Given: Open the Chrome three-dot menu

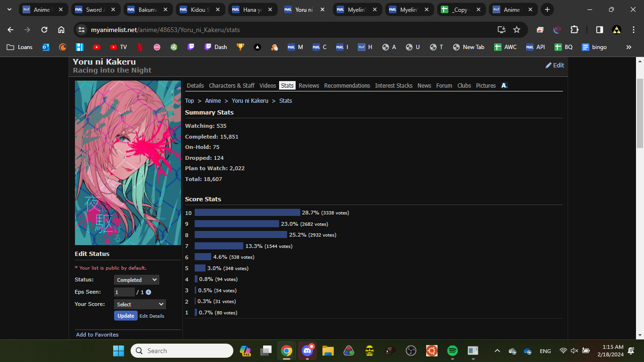Looking at the screenshot, I should 633,30.
